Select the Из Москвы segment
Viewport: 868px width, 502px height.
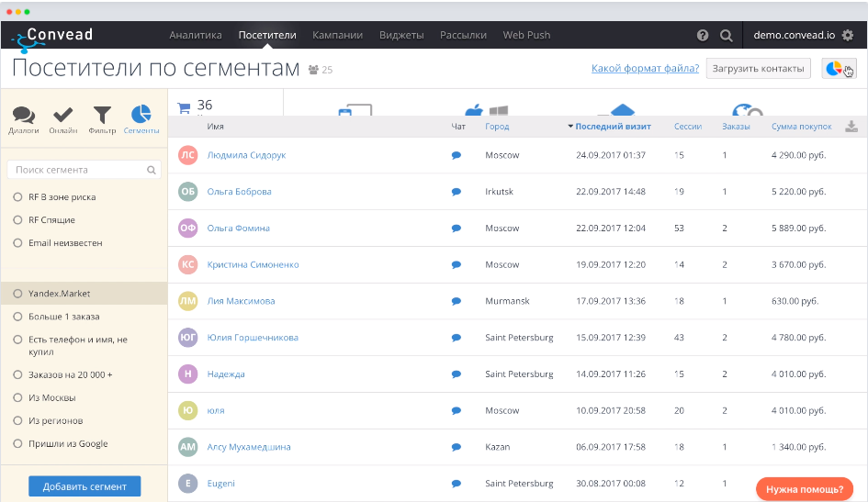(45, 398)
